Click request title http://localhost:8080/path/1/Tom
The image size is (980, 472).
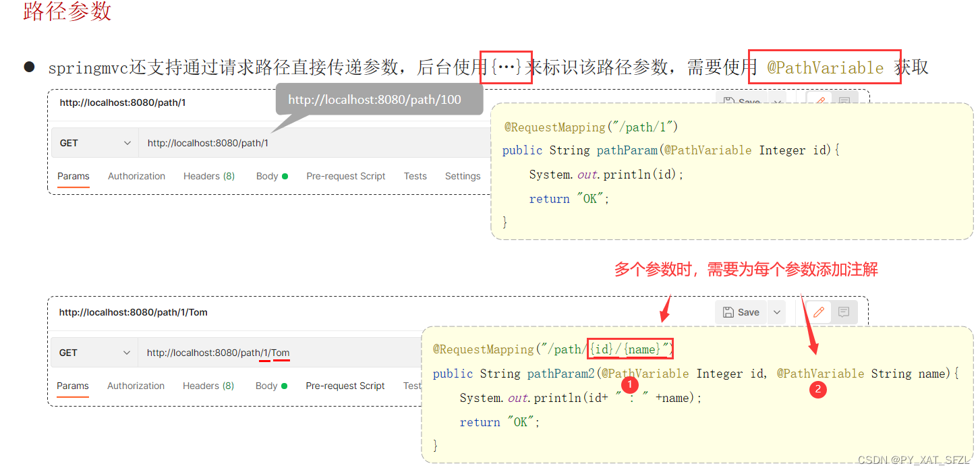pyautogui.click(x=133, y=312)
